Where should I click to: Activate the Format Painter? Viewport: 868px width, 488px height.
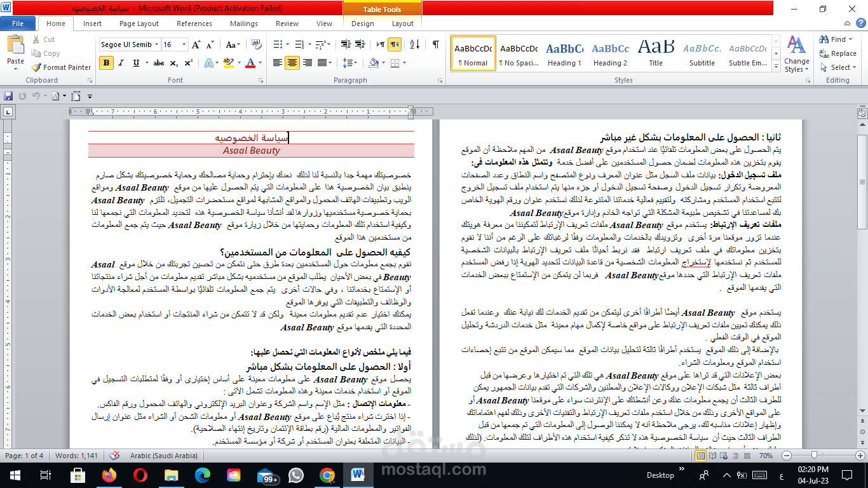coord(61,67)
